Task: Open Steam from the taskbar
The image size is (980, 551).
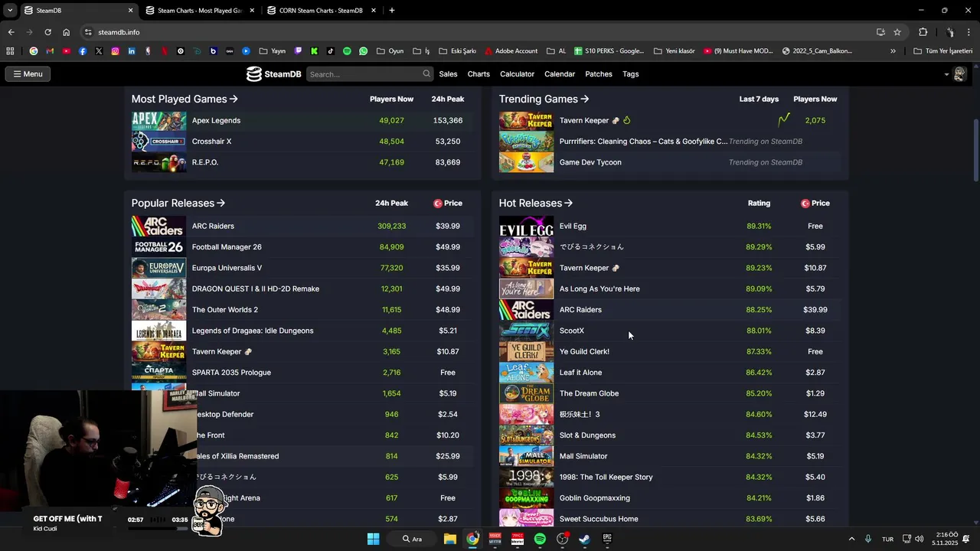Action: click(584, 539)
